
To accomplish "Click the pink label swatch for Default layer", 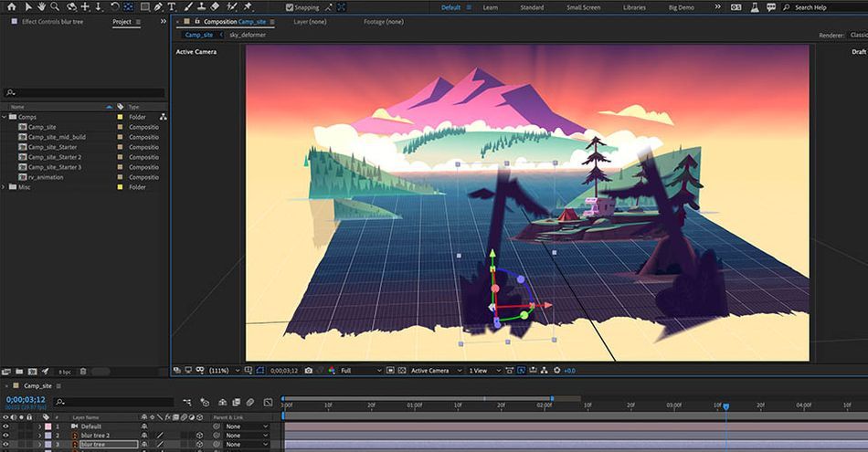I will [x=48, y=426].
